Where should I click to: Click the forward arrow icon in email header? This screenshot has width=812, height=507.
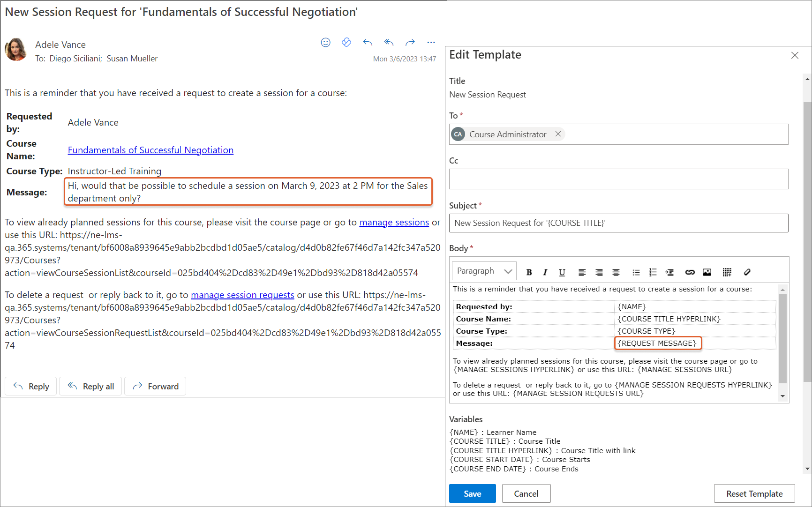(x=410, y=43)
